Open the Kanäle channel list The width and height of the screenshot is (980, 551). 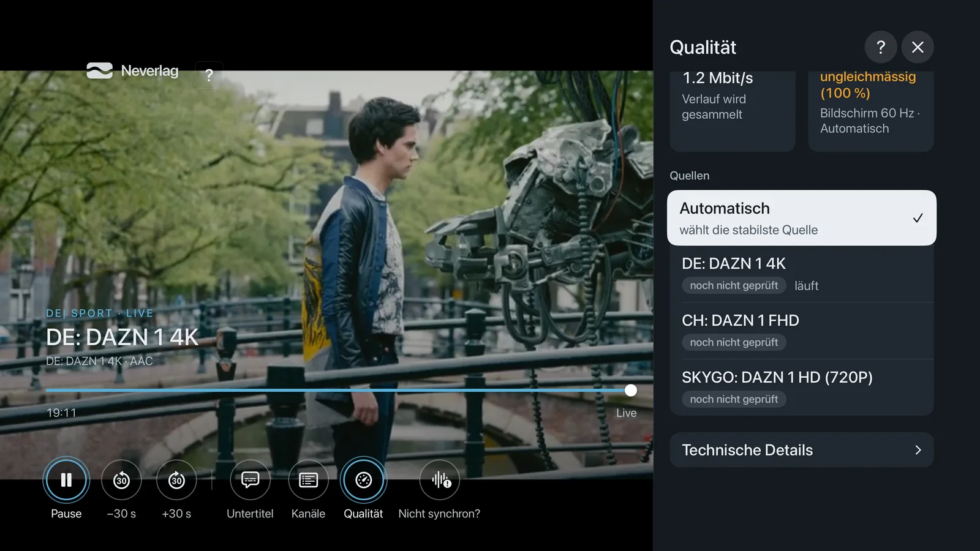click(308, 480)
